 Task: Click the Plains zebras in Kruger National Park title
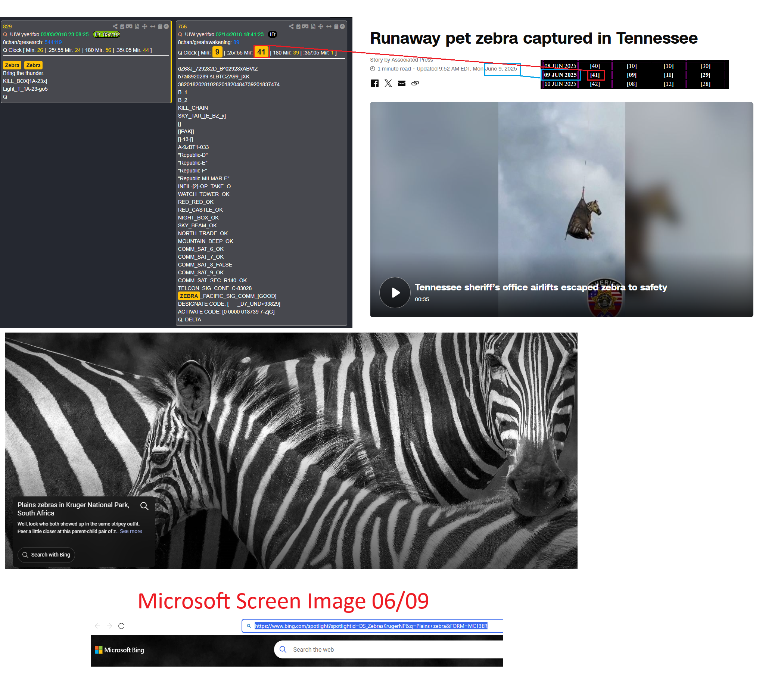point(73,509)
